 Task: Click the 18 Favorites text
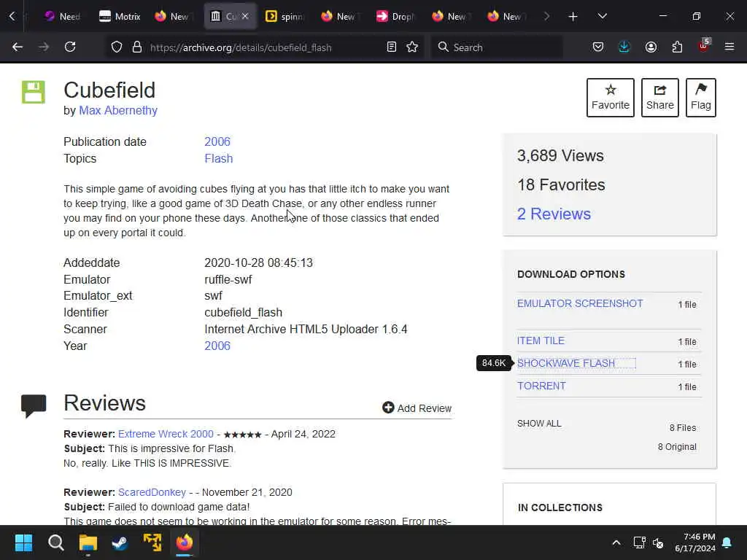coord(561,184)
